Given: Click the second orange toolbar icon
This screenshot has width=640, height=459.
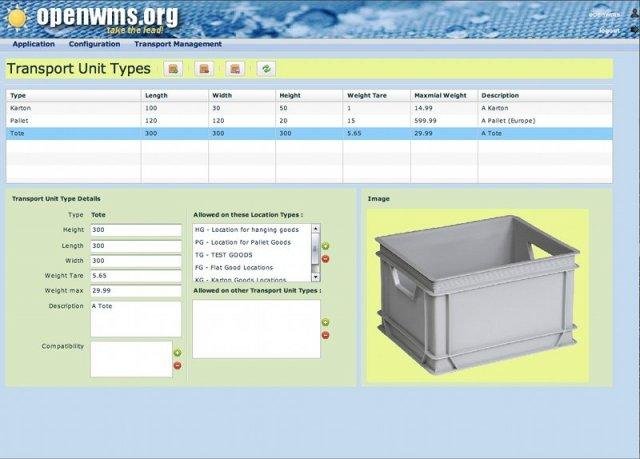Looking at the screenshot, I should click(x=204, y=69).
